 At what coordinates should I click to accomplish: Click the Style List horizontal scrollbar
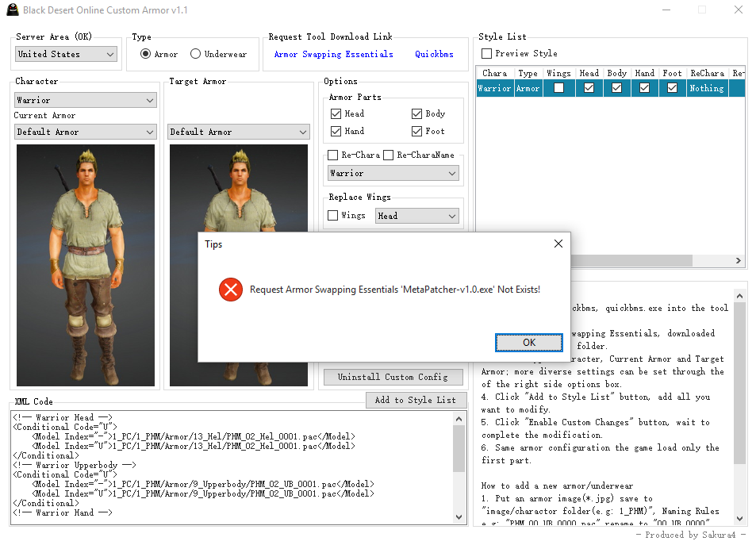(635, 260)
